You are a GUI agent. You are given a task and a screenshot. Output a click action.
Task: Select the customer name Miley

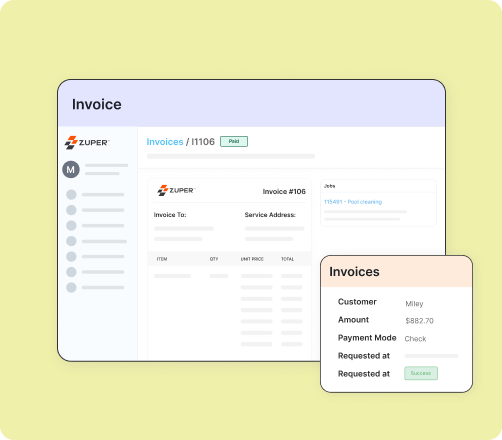(x=414, y=304)
